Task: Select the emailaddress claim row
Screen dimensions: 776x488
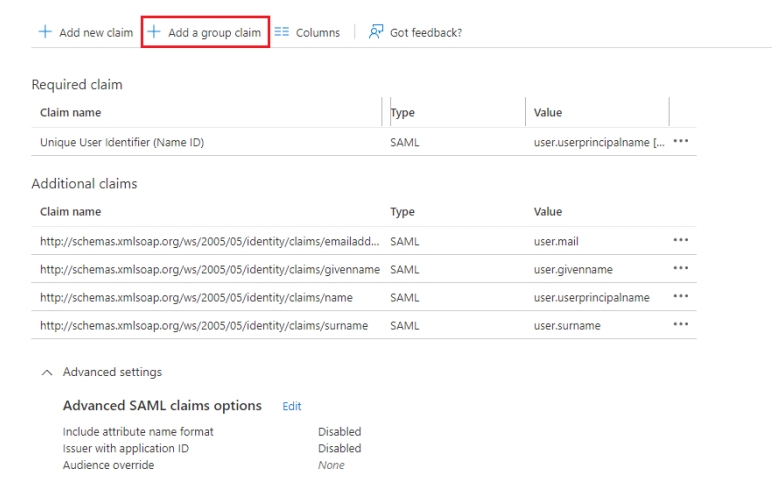Action: (x=209, y=241)
